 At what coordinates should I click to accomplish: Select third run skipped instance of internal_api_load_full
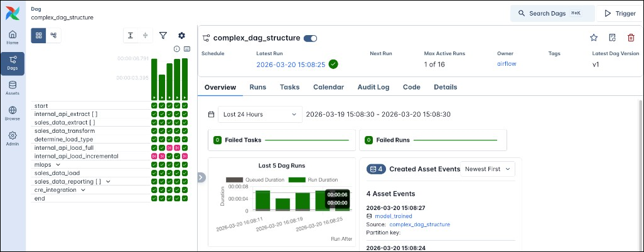click(x=169, y=148)
